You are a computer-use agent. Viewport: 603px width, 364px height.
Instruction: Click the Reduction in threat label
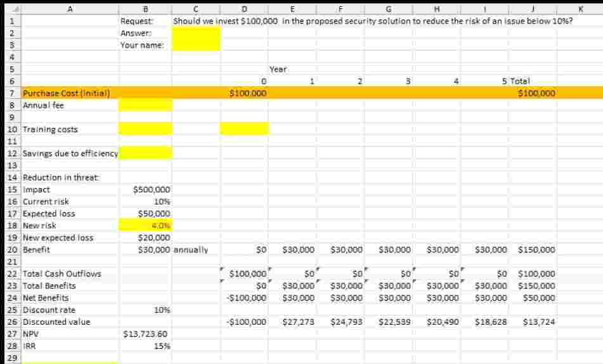[x=61, y=178]
